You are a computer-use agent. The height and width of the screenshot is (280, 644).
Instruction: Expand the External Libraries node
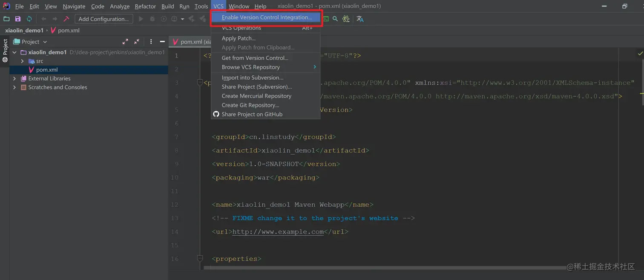tap(14, 78)
